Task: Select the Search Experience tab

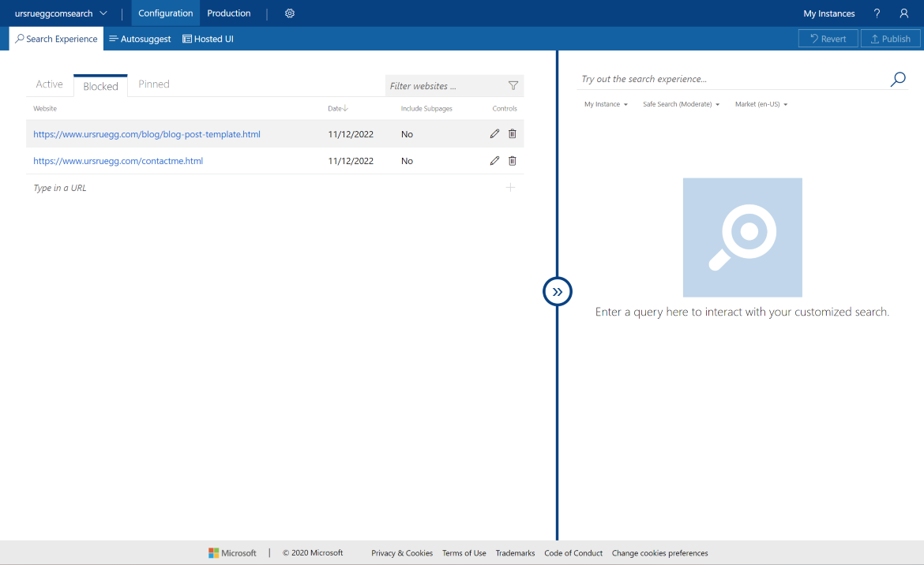Action: click(57, 38)
